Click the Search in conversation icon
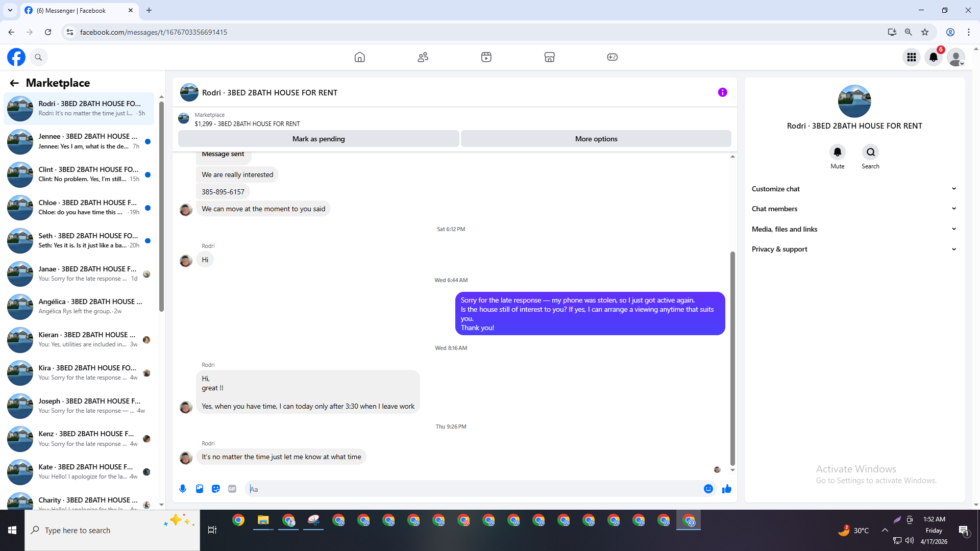 (x=871, y=152)
